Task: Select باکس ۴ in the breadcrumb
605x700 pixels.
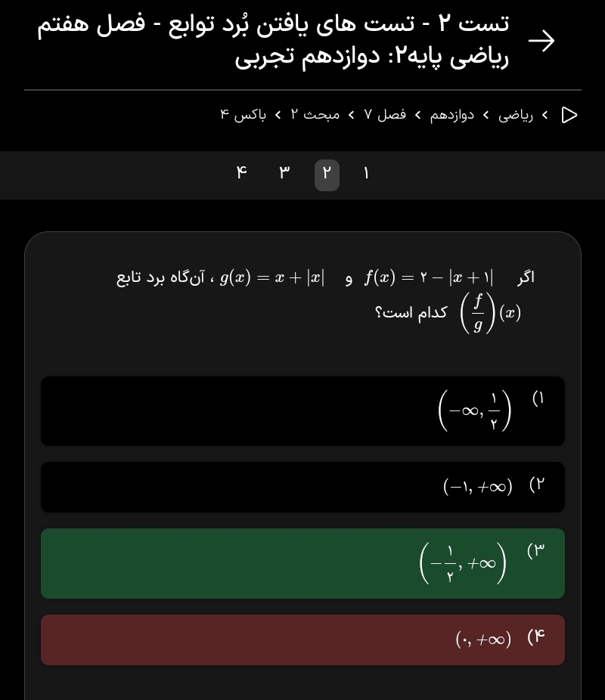Action: pyautogui.click(x=244, y=115)
